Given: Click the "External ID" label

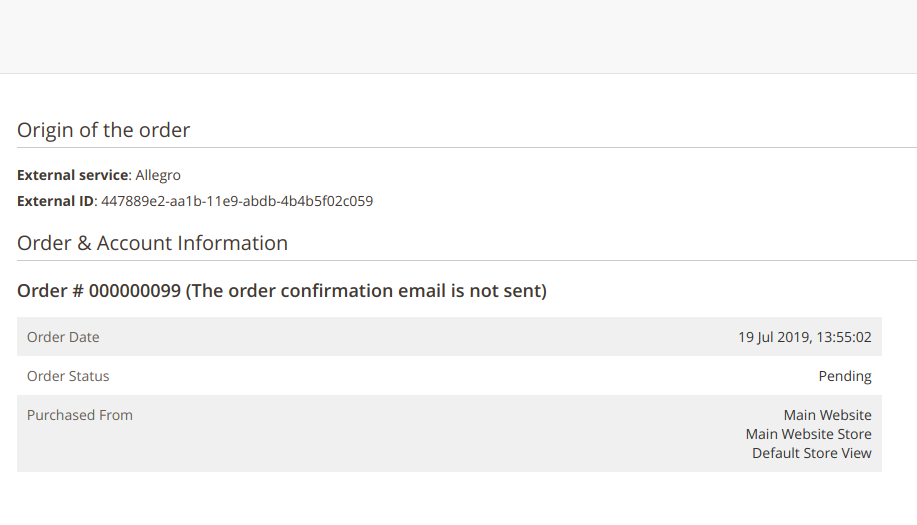Looking at the screenshot, I should coord(55,201).
